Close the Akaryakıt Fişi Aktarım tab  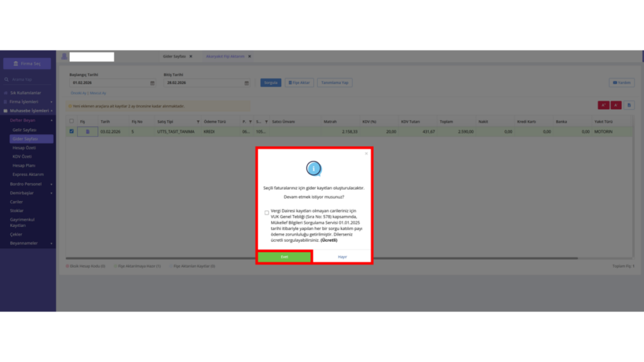pos(249,56)
